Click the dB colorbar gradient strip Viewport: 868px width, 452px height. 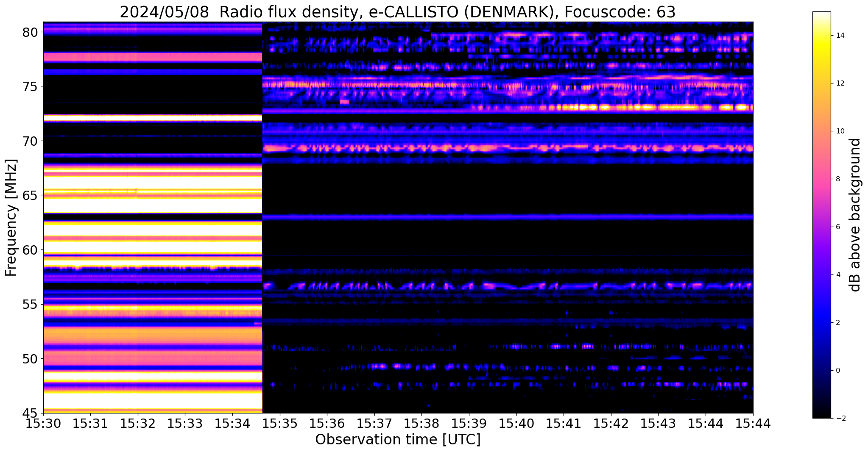click(821, 215)
